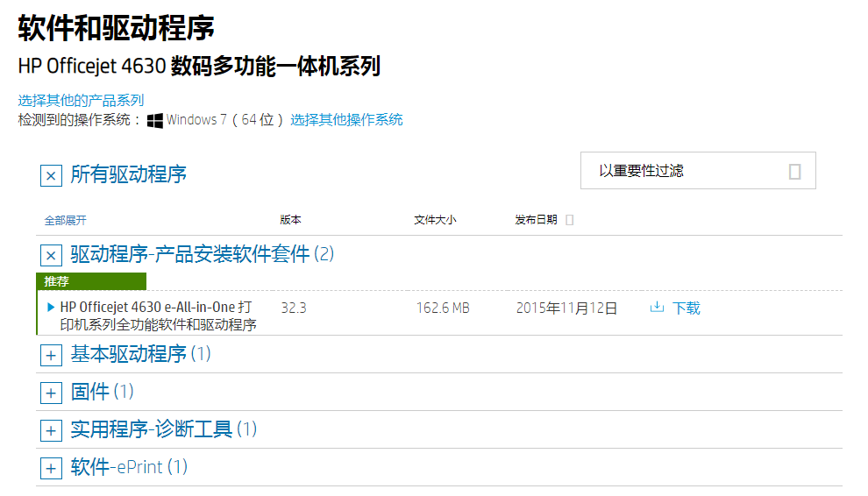Expand the 实用程序-诊断工具 category
Screen dimensions: 868x496
click(51, 430)
